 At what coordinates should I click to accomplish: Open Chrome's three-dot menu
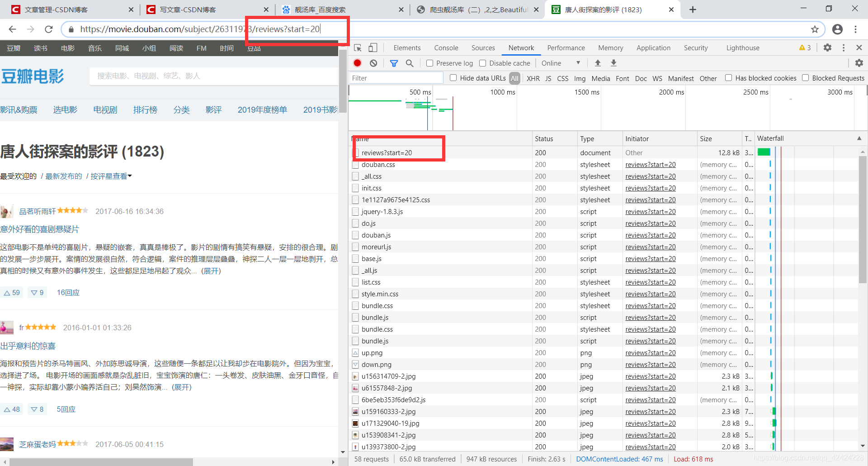pyautogui.click(x=855, y=29)
